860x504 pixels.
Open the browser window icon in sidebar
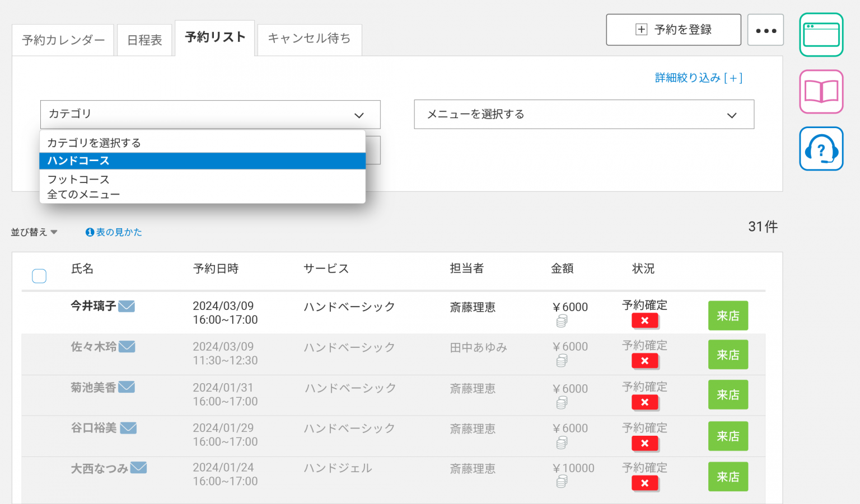coord(821,35)
